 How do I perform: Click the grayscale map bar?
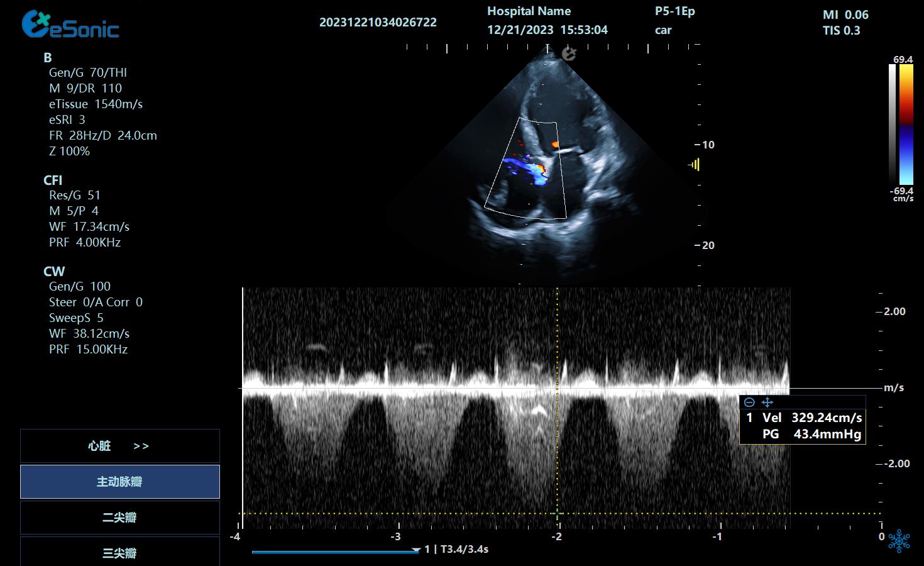pos(892,125)
